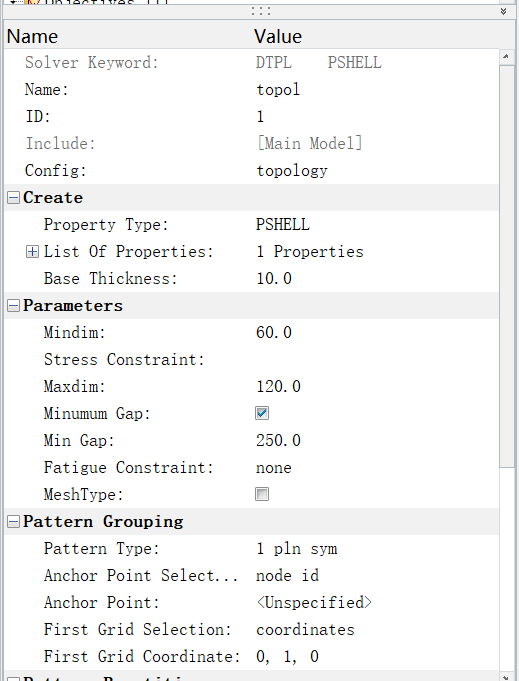The height and width of the screenshot is (681, 519).
Task: Click the panel splitter grip dots
Action: (261, 11)
